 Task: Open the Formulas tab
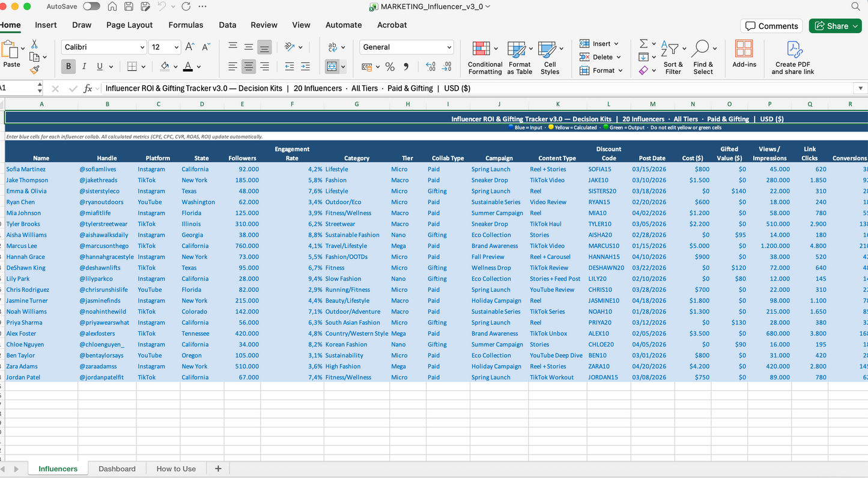pyautogui.click(x=186, y=25)
